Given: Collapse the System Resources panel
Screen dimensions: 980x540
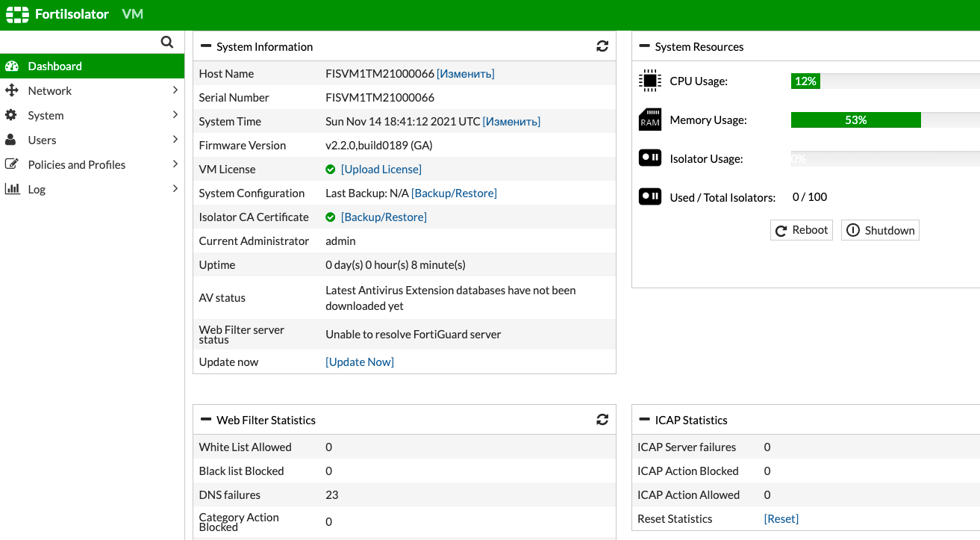Looking at the screenshot, I should click(x=645, y=46).
